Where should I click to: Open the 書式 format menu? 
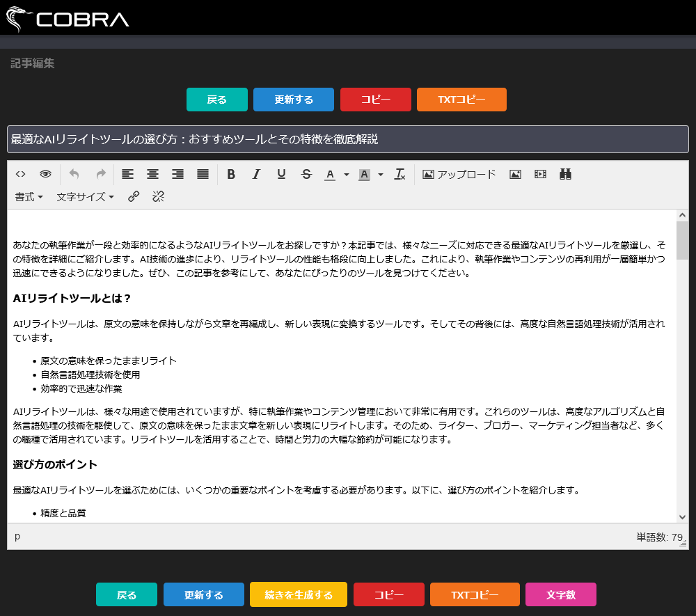[29, 197]
